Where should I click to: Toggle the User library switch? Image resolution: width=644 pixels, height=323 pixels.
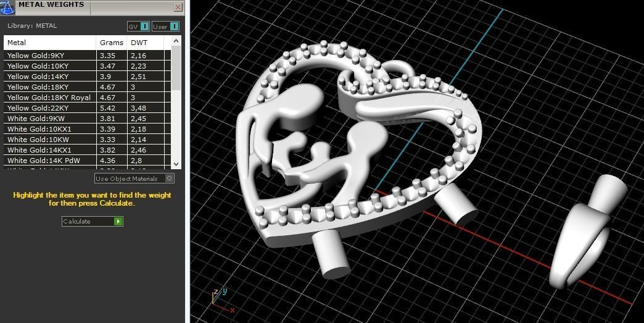(165, 27)
